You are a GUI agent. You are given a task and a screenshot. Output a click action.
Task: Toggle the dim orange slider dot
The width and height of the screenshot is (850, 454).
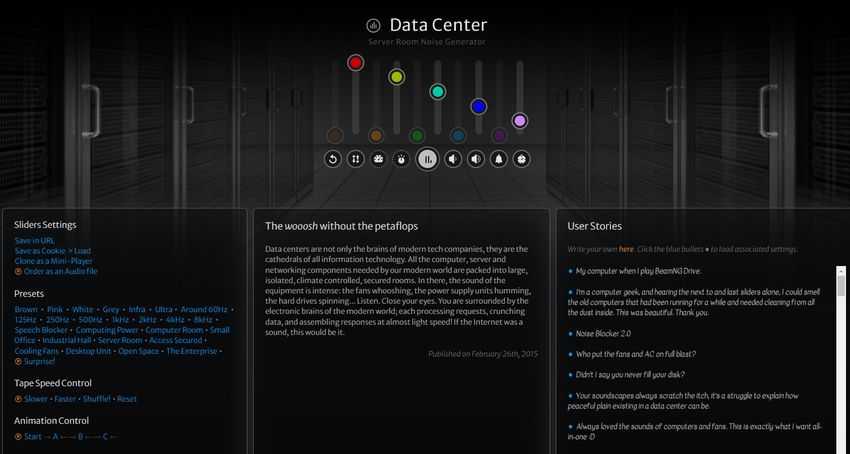pos(376,135)
